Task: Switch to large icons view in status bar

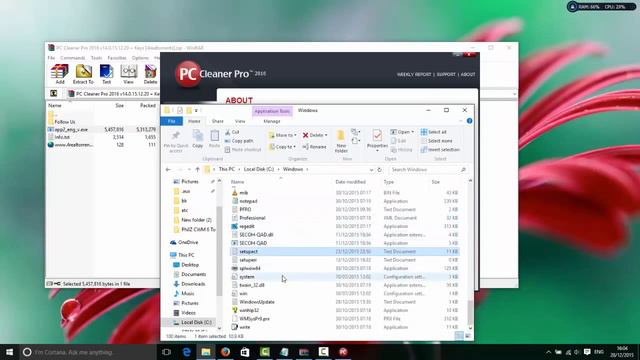Action: coord(468,336)
